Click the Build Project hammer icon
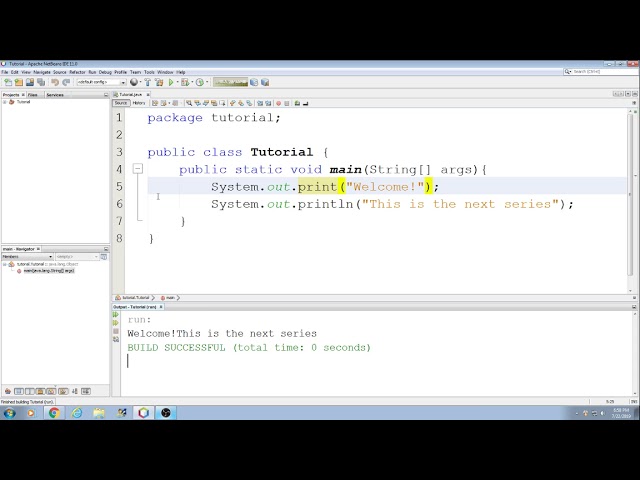Screen dimensions: 640x480 tap(148, 82)
